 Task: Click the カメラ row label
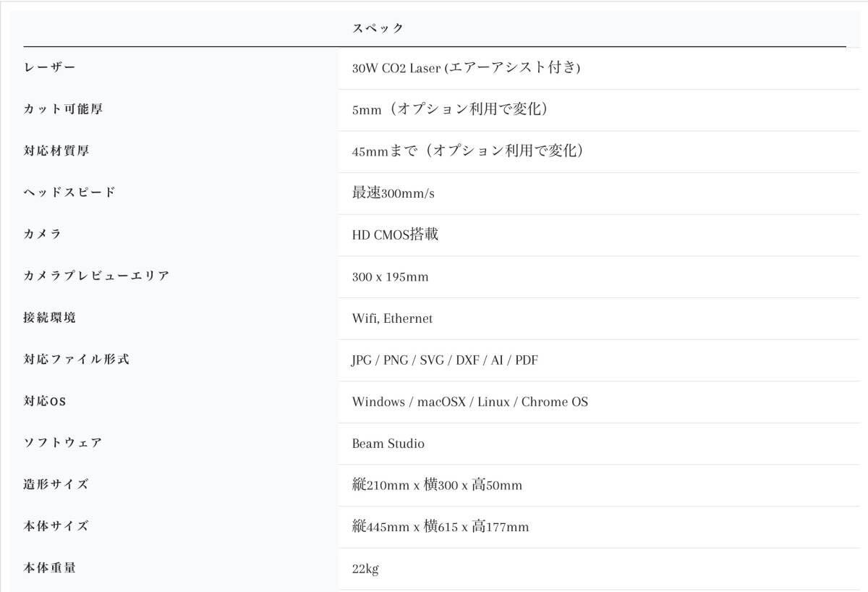point(42,234)
